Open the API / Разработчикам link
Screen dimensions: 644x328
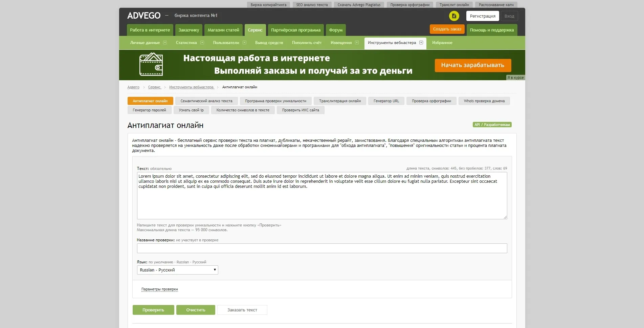coord(492,125)
